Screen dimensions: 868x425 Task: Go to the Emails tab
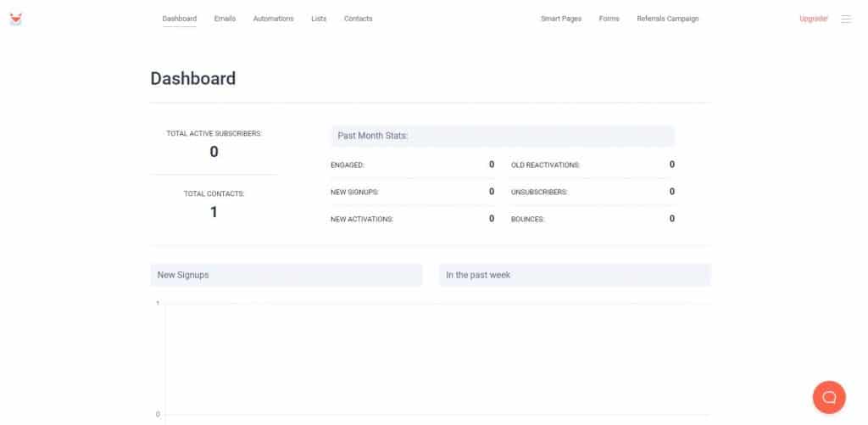pyautogui.click(x=225, y=19)
